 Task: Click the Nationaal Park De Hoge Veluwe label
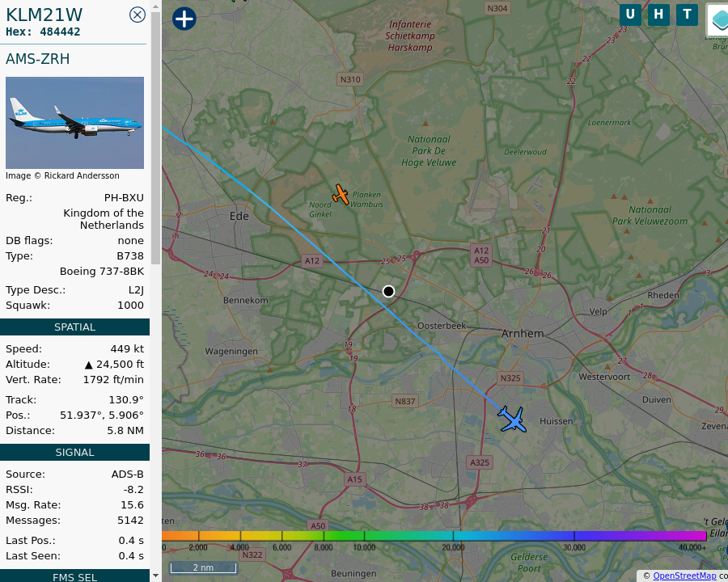pyautogui.click(x=429, y=151)
